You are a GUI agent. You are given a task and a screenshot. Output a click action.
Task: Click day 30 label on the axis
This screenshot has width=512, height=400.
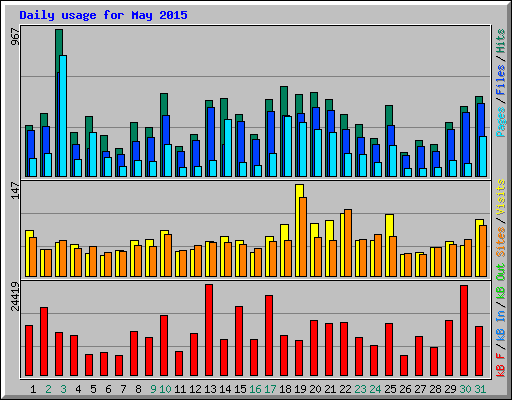pos(465,389)
